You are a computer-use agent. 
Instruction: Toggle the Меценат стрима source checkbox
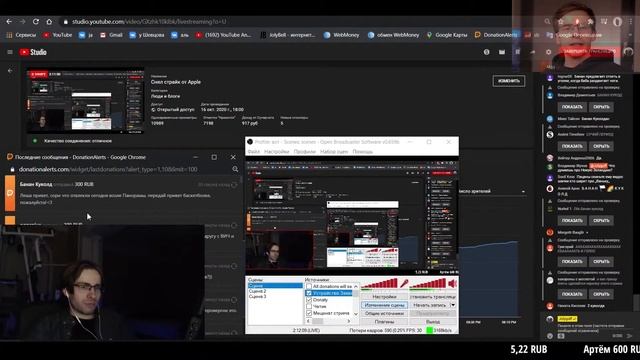[x=309, y=313]
